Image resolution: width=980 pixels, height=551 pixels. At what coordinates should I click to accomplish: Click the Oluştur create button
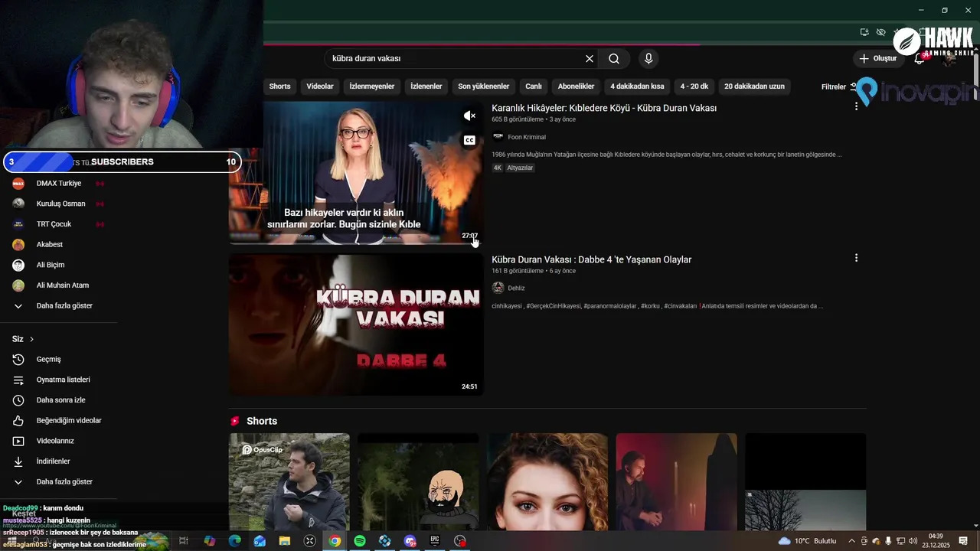[877, 59]
